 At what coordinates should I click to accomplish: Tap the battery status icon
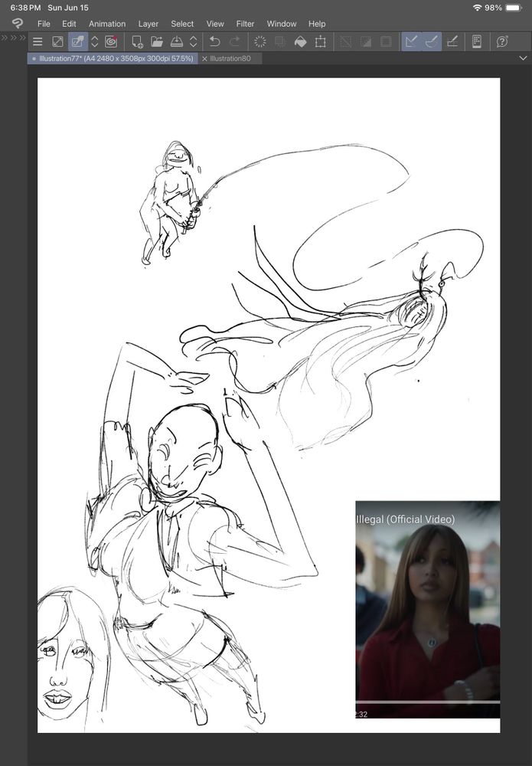514,8
